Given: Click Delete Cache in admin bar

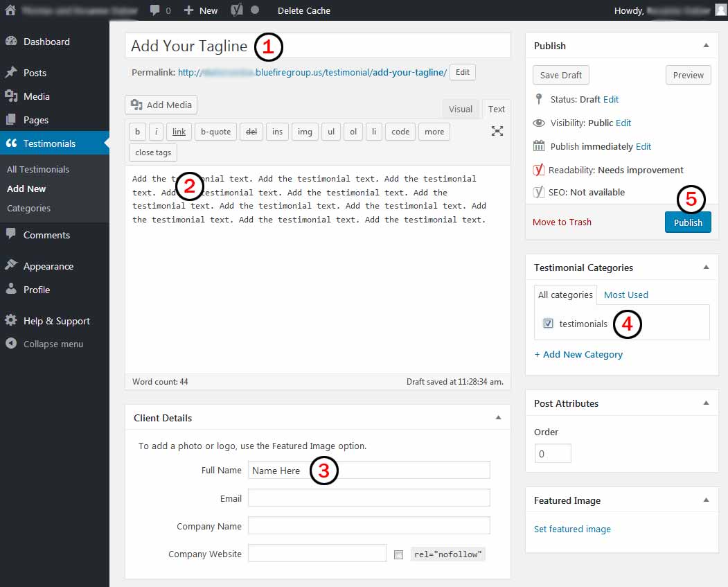Looking at the screenshot, I should coord(303,10).
